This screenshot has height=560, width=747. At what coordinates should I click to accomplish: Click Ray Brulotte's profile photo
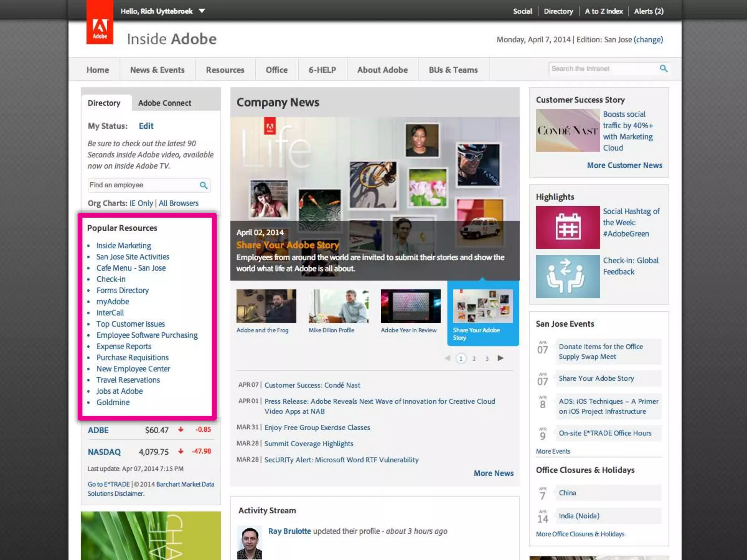point(249,542)
